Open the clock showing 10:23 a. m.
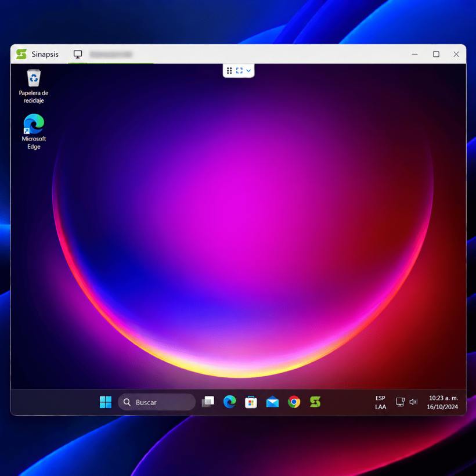The image size is (476, 476). (442, 402)
